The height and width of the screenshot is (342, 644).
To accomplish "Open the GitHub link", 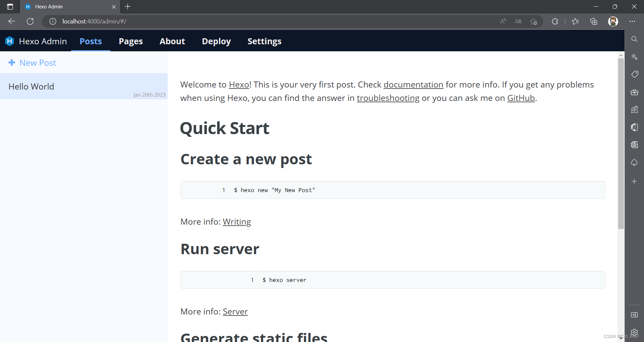I will coord(521,98).
